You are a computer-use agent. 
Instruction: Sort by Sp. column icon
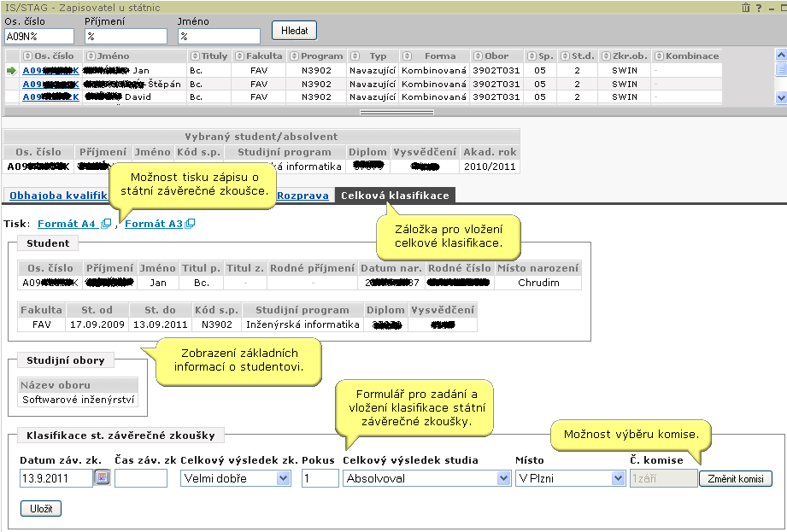532,56
